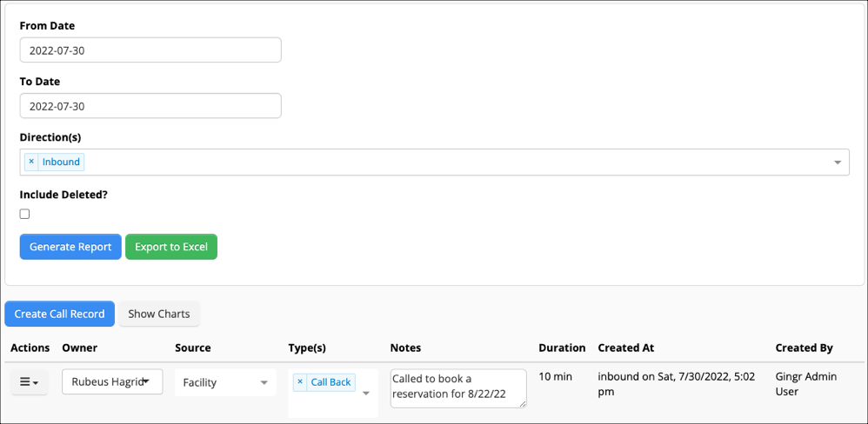The height and width of the screenshot is (424, 868).
Task: Click the From Date label
Action: coord(47,25)
